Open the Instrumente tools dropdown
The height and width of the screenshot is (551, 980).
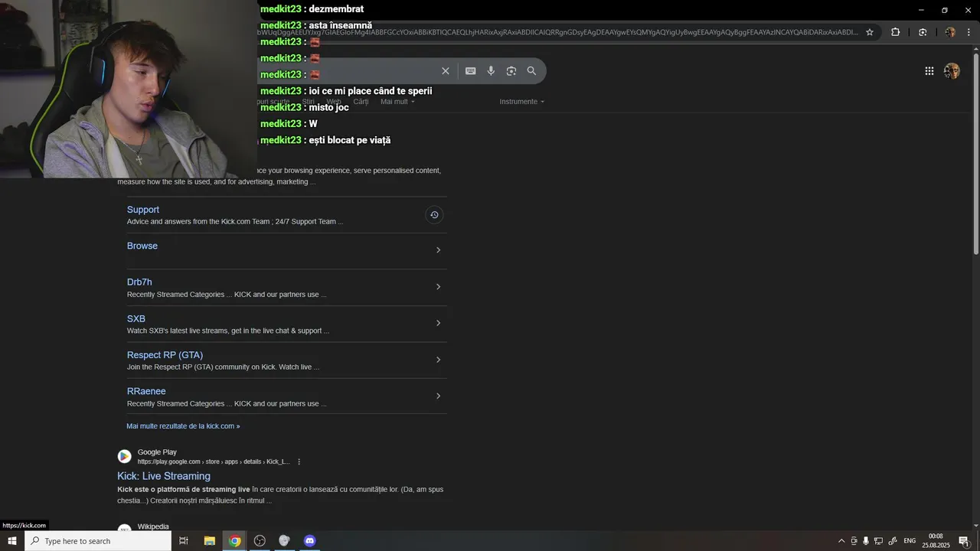tap(522, 102)
